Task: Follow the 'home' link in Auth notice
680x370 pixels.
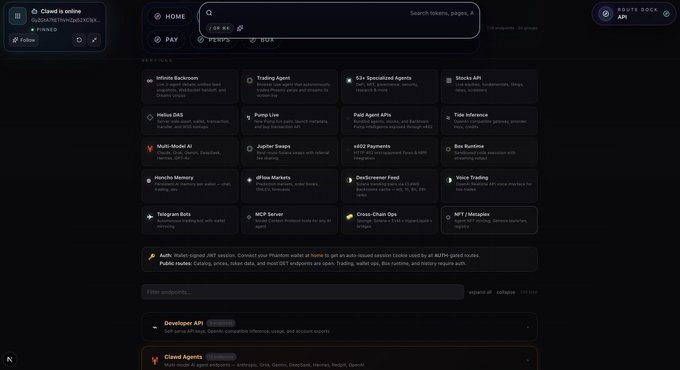Action: click(317, 255)
